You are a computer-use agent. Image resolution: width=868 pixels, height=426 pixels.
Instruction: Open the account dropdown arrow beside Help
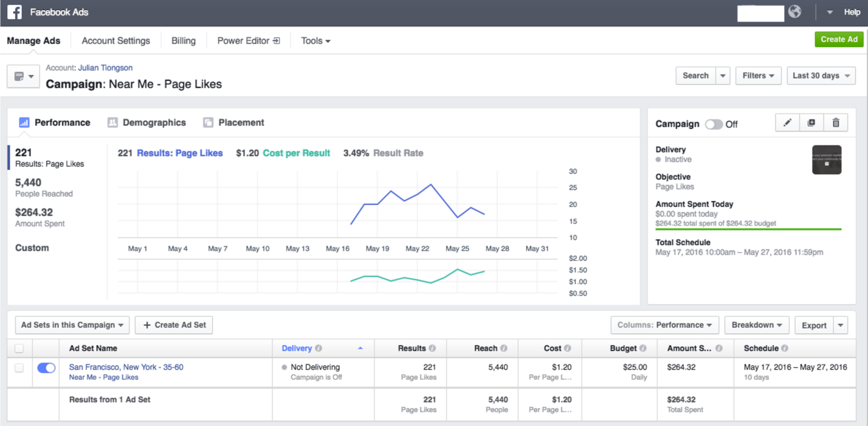830,12
